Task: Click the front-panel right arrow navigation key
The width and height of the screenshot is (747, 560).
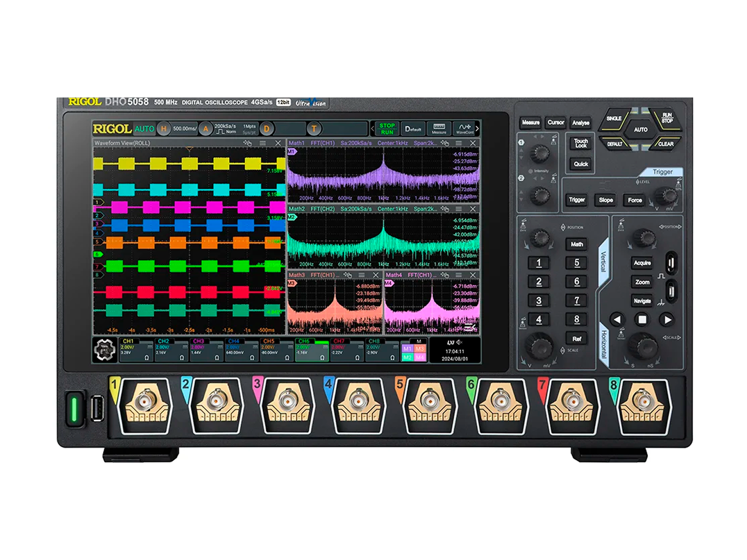Action: pyautogui.click(x=668, y=320)
